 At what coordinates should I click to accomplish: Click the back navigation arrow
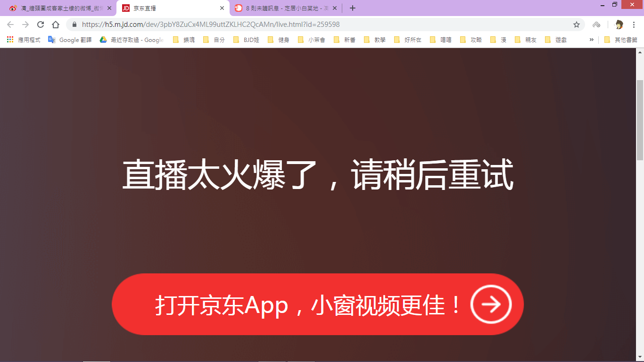[x=10, y=25]
